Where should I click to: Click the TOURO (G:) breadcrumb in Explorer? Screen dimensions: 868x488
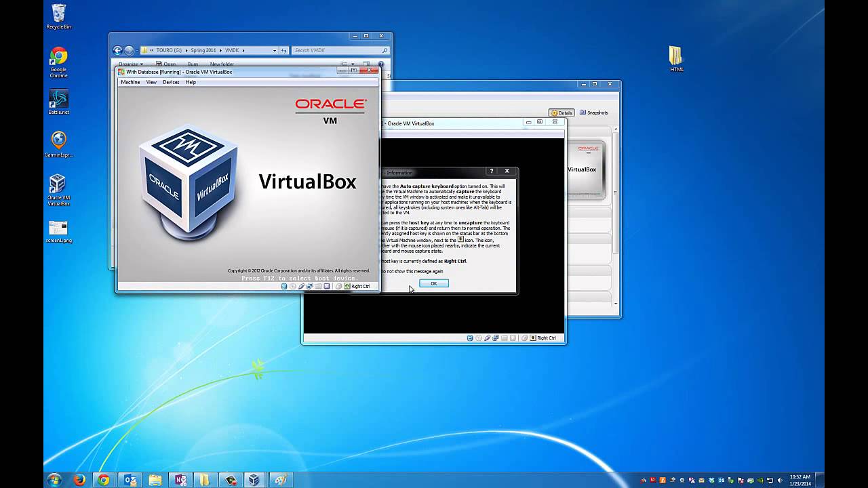pos(169,50)
